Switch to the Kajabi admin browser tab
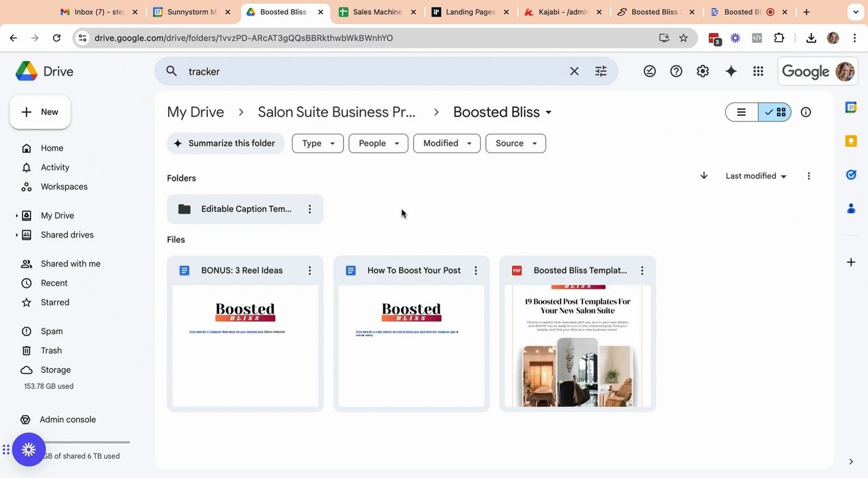This screenshot has width=868, height=478. coord(563,12)
